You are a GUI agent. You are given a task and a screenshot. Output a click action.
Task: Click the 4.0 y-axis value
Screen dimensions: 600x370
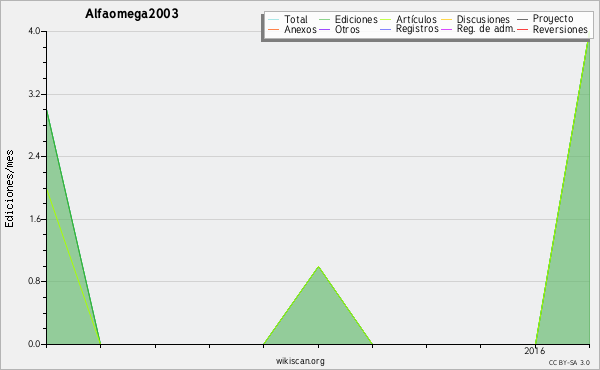click(34, 31)
